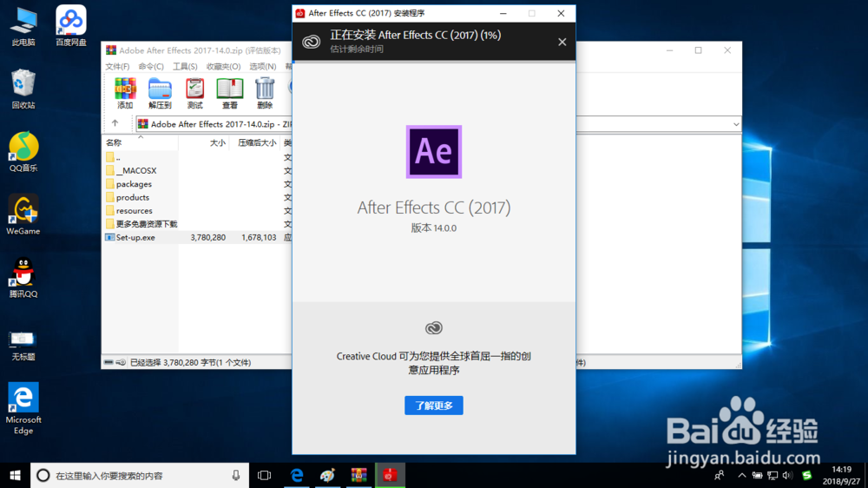Select the parent '..' folder entry
Screen dimensions: 868x488
click(x=113, y=157)
